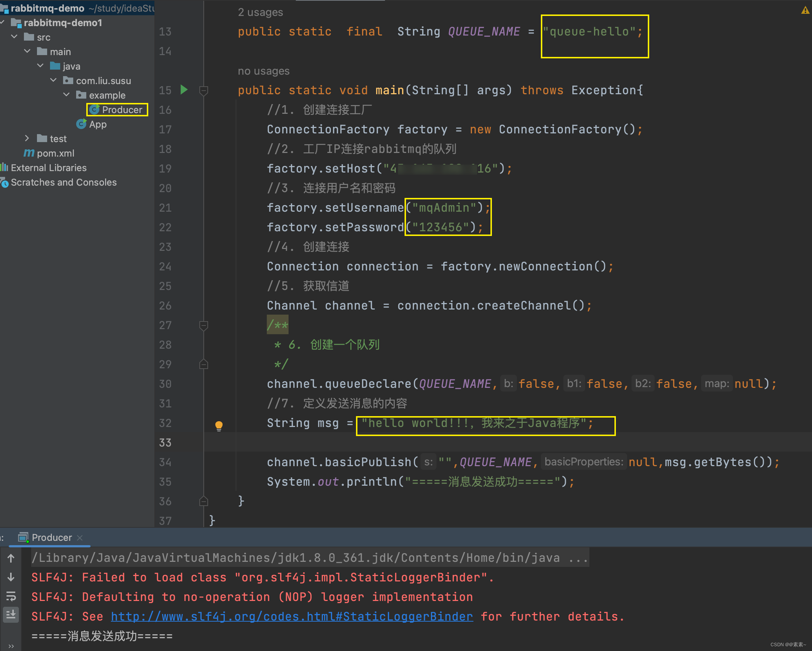Click the main folder icon

click(42, 51)
